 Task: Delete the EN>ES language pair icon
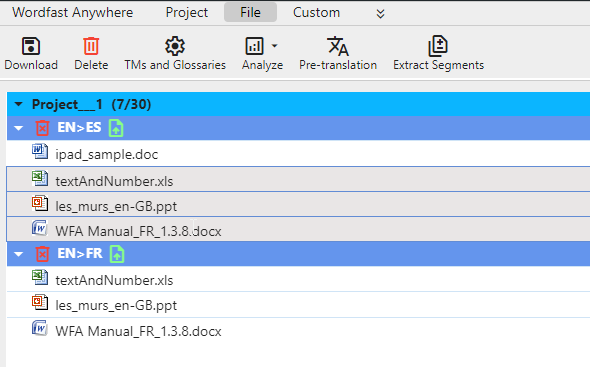(42, 128)
